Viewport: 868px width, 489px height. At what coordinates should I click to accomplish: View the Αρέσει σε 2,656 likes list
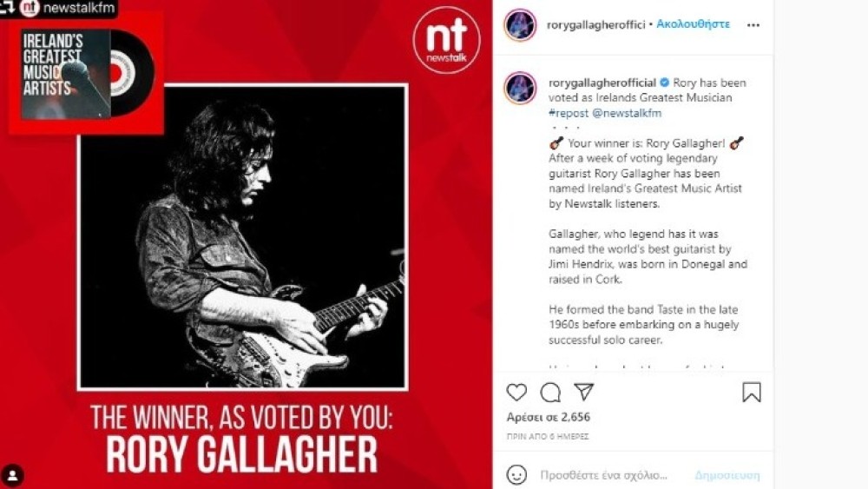coord(548,417)
